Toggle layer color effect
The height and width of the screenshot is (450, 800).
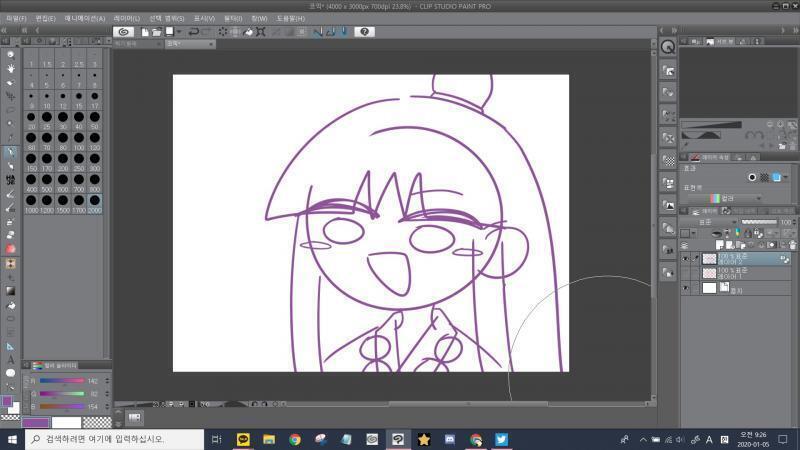click(x=777, y=178)
